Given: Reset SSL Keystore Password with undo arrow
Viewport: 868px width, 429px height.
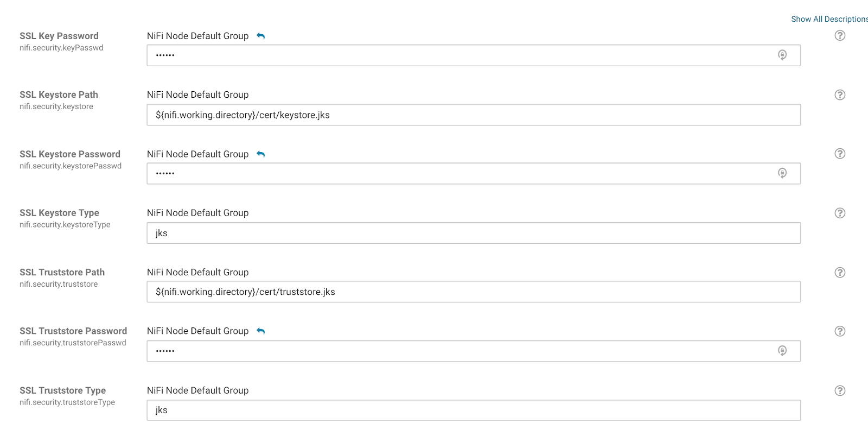Looking at the screenshot, I should [x=261, y=155].
